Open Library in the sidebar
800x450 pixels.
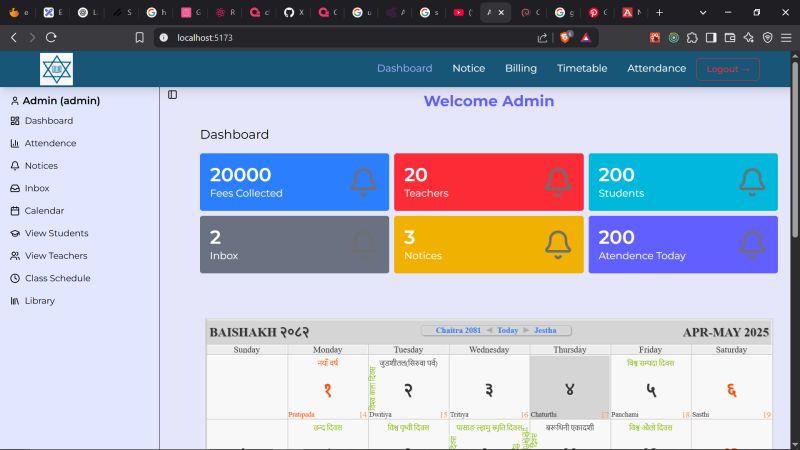click(x=33, y=301)
